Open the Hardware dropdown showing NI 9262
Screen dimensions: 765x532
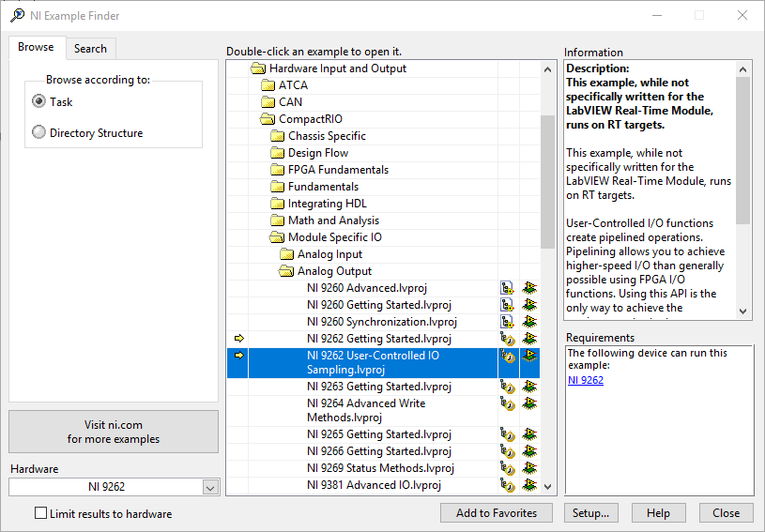click(x=210, y=487)
